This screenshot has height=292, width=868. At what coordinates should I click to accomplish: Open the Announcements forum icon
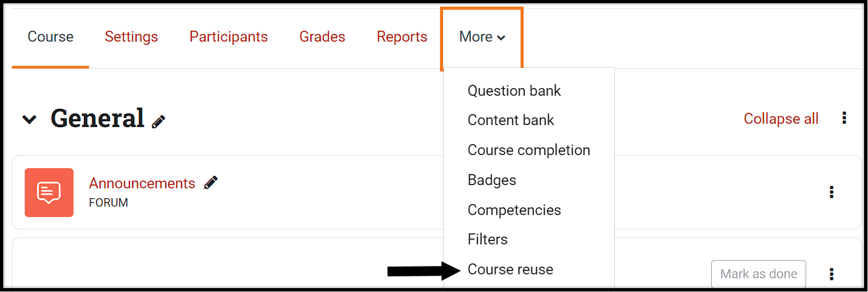[x=49, y=192]
